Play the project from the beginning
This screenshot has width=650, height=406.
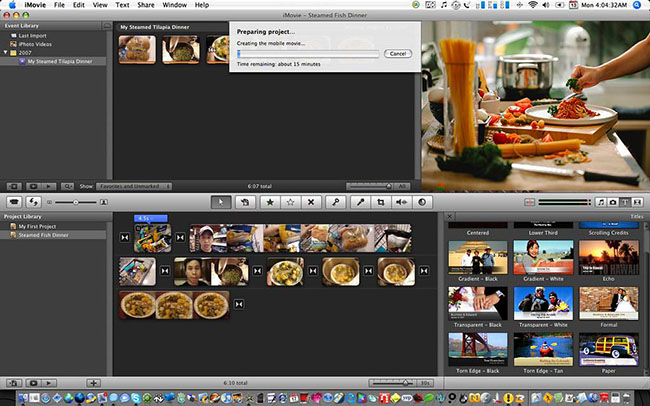[49, 383]
